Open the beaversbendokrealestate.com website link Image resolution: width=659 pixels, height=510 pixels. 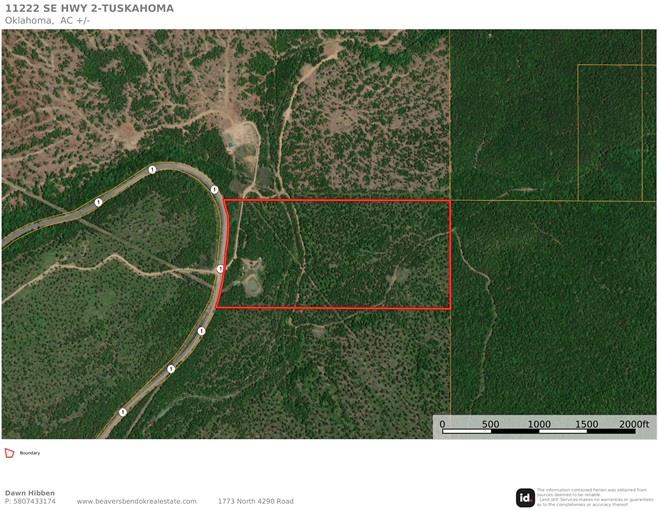click(x=136, y=501)
